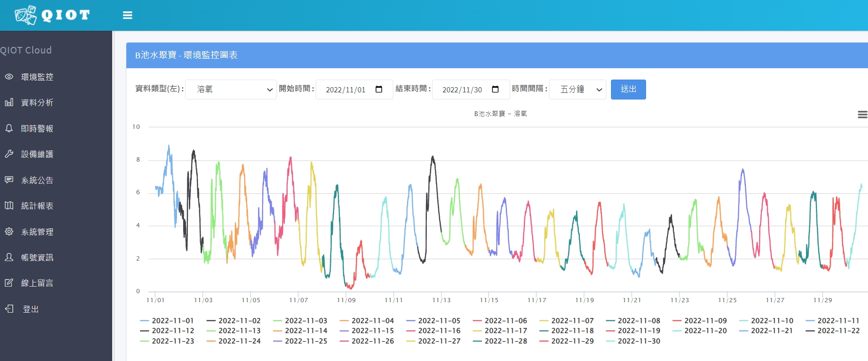Click the 送出 submit button
This screenshot has width=868, height=361.
[x=628, y=89]
